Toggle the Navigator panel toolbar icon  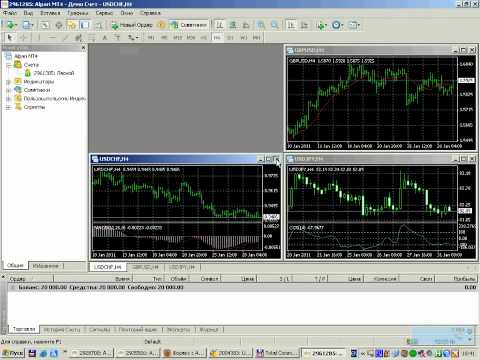coord(72,25)
